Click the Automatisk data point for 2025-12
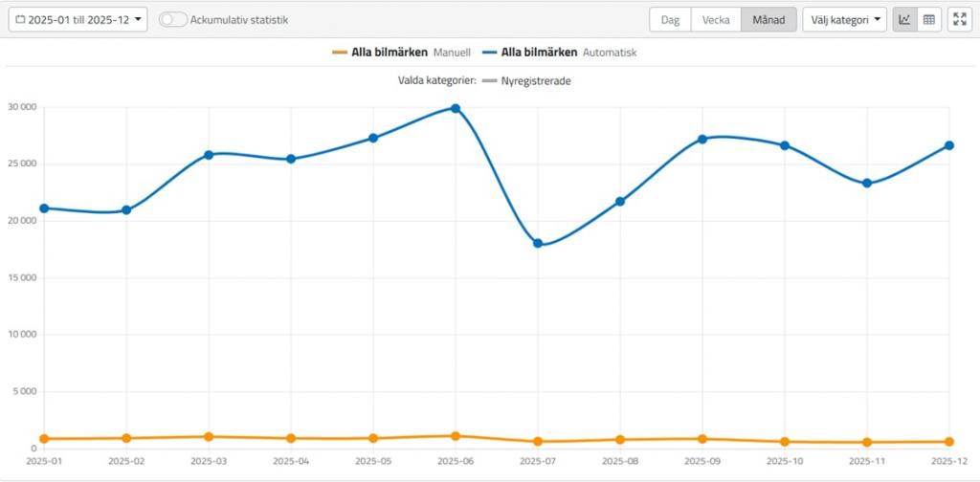The image size is (980, 482). [x=948, y=145]
